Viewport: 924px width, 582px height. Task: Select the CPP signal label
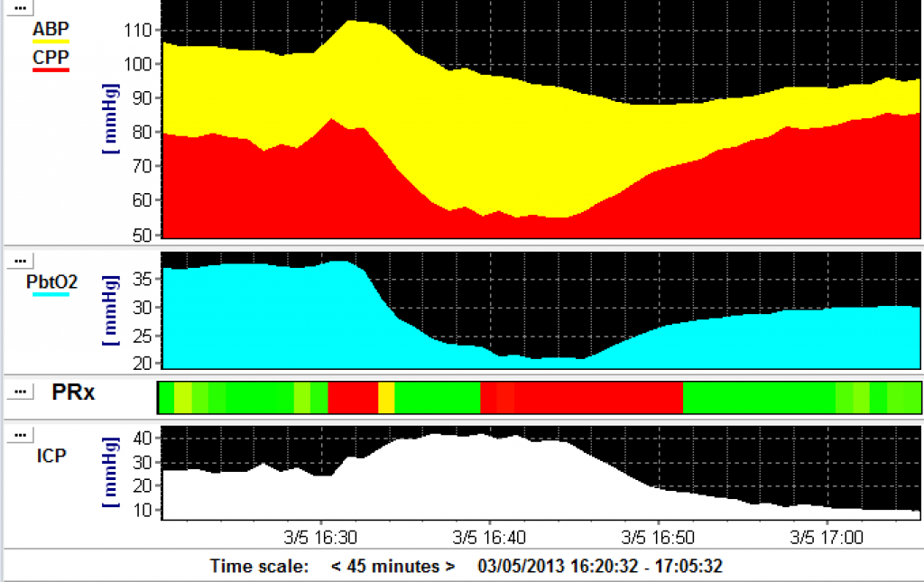click(x=51, y=57)
